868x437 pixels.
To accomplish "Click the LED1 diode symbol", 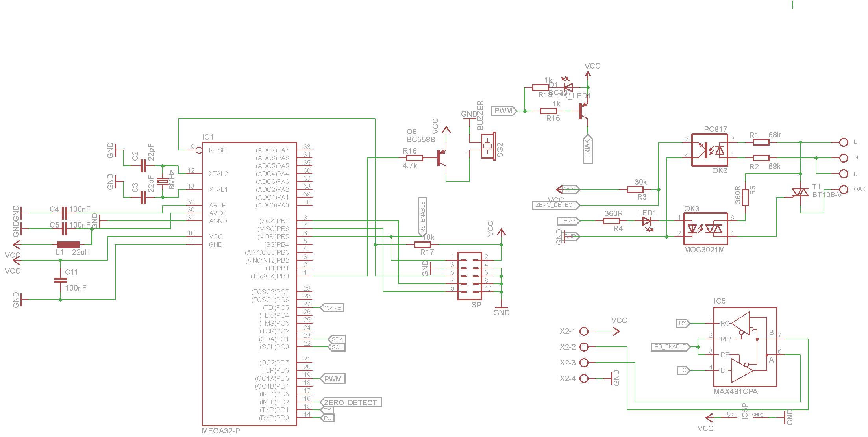I will click(647, 221).
